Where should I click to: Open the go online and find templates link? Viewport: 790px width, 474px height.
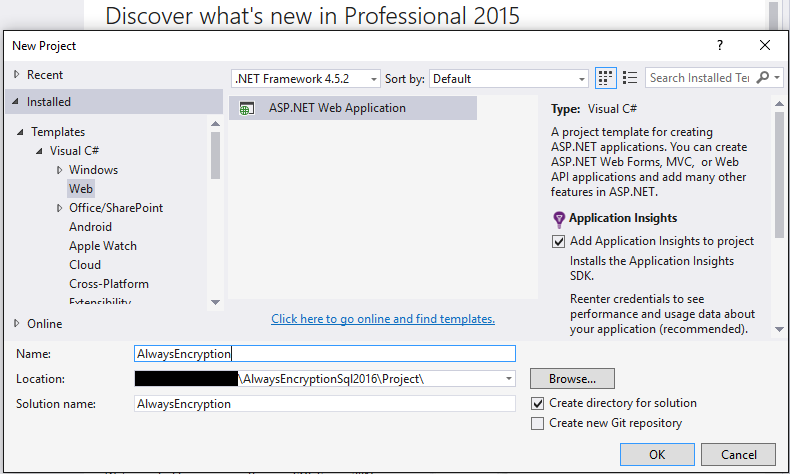click(x=383, y=319)
